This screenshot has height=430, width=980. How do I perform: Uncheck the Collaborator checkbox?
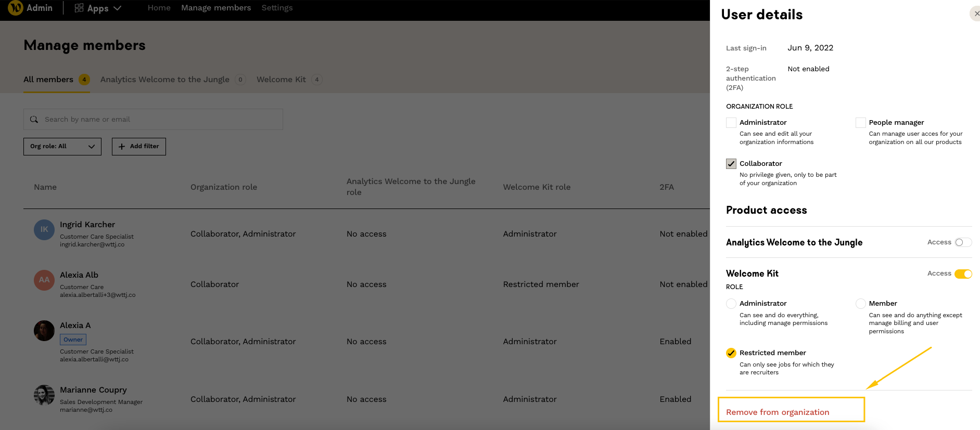pyautogui.click(x=731, y=164)
